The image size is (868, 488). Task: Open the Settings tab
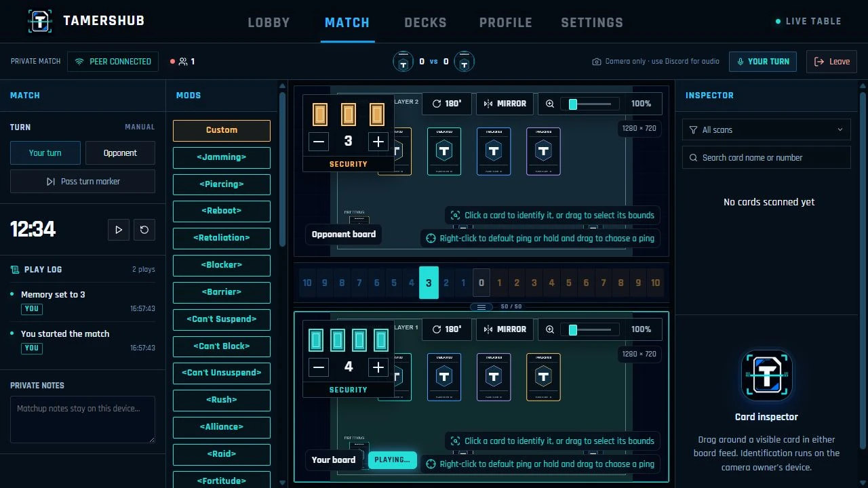[592, 22]
